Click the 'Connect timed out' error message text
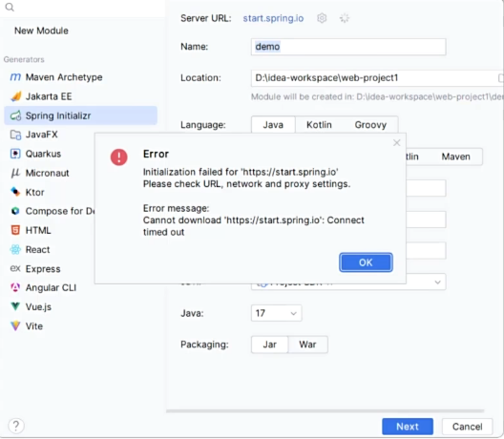 [x=254, y=226]
